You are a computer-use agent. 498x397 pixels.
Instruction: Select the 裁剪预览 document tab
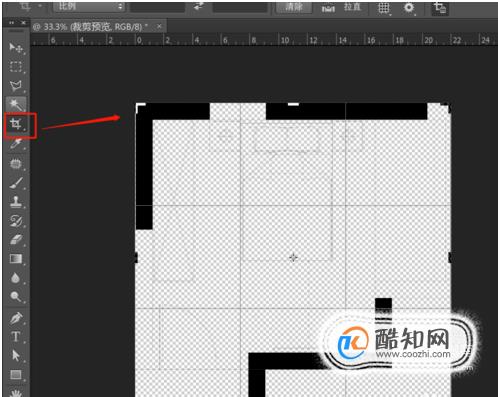(91, 27)
